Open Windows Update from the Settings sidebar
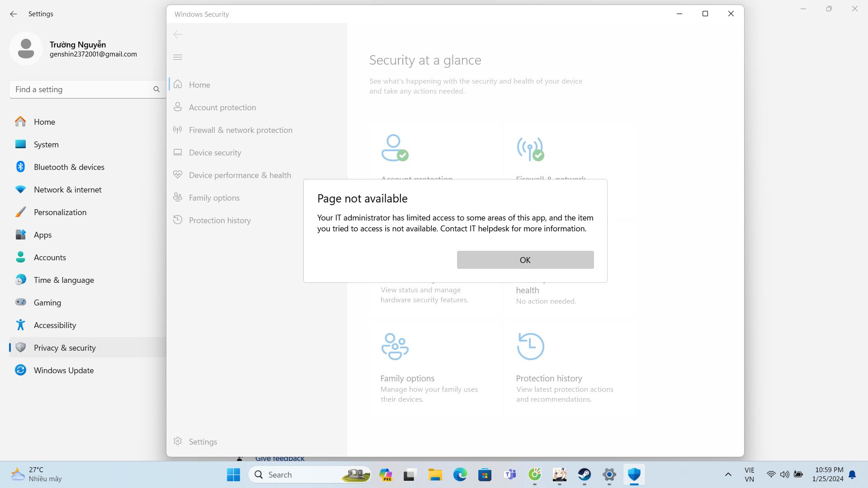This screenshot has width=868, height=488. tap(63, 370)
